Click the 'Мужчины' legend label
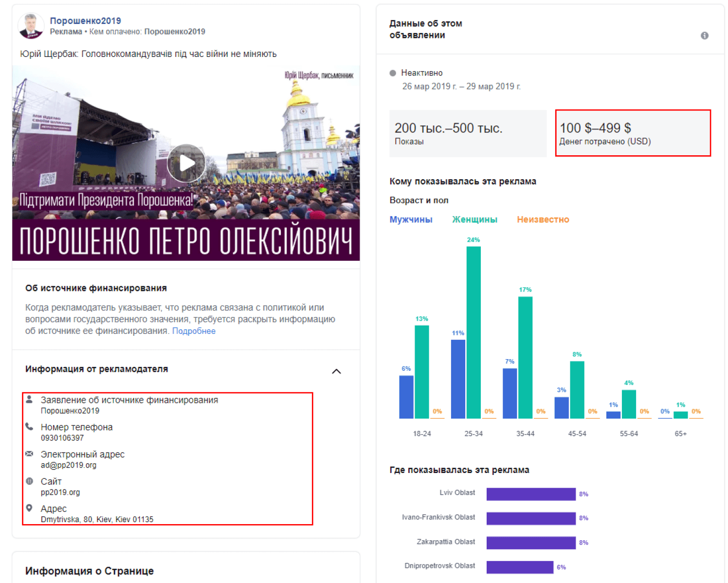Screen dimensions: 728x583 (x=411, y=219)
